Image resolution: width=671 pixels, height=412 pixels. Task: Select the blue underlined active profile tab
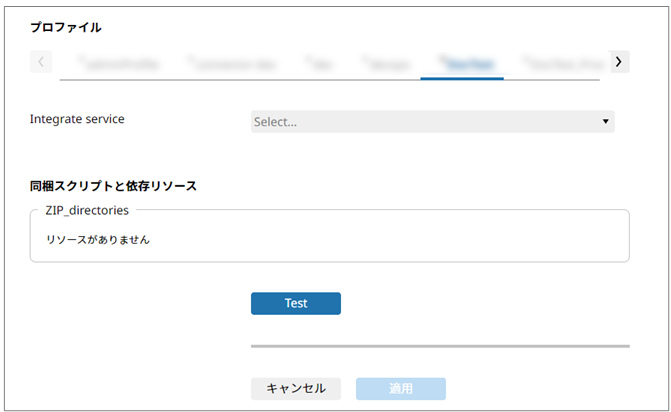(461, 62)
